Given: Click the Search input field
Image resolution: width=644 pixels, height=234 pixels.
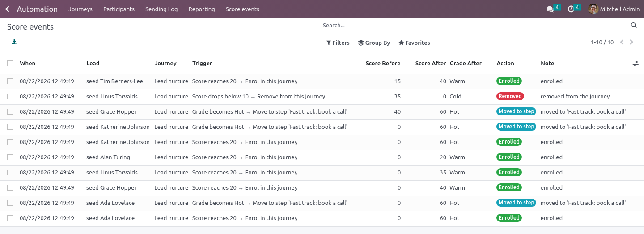Looking at the screenshot, I should (474, 26).
